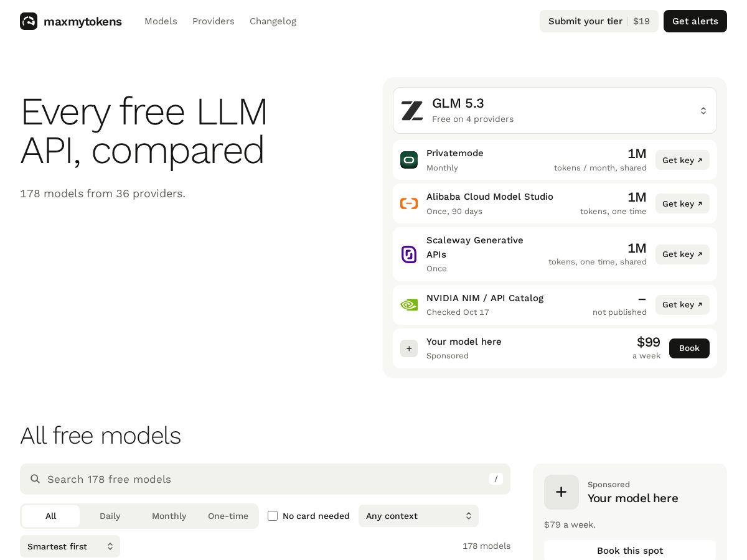The height and width of the screenshot is (560, 747).
Task: Select the One-time filter tab
Action: tap(228, 516)
